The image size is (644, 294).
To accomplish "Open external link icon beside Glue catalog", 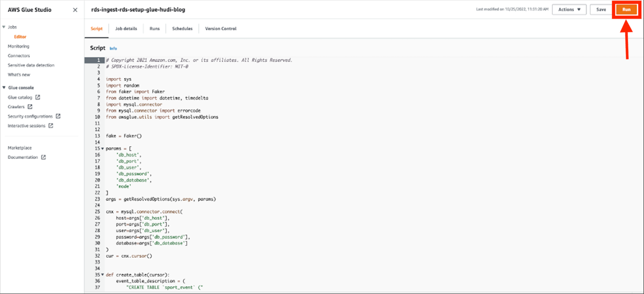I will coord(38,97).
